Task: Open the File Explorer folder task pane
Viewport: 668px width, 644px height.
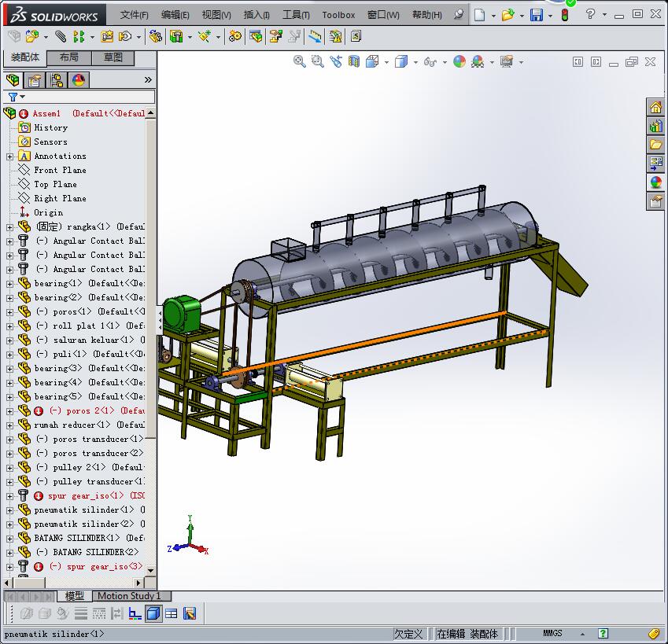Action: pyautogui.click(x=655, y=145)
